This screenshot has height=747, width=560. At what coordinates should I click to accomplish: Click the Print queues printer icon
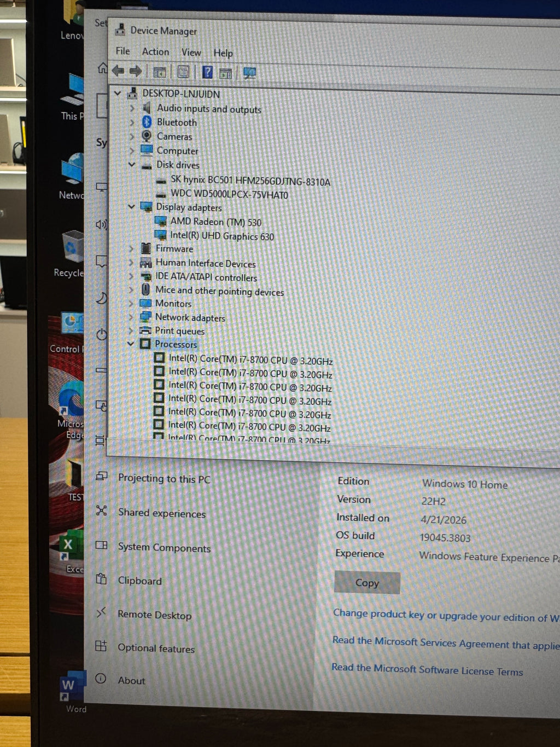[145, 330]
